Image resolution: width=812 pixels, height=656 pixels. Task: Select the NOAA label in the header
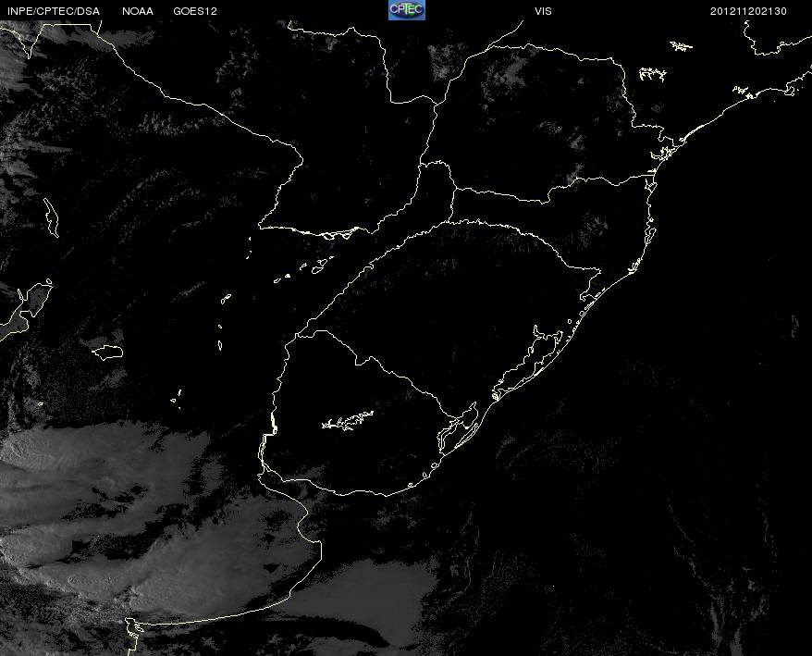[138, 11]
